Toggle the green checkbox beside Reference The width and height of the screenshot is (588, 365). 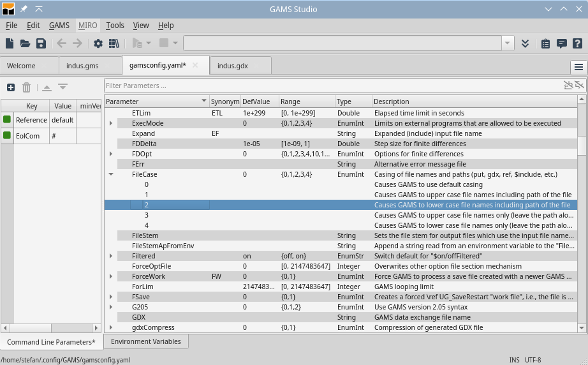pos(7,120)
